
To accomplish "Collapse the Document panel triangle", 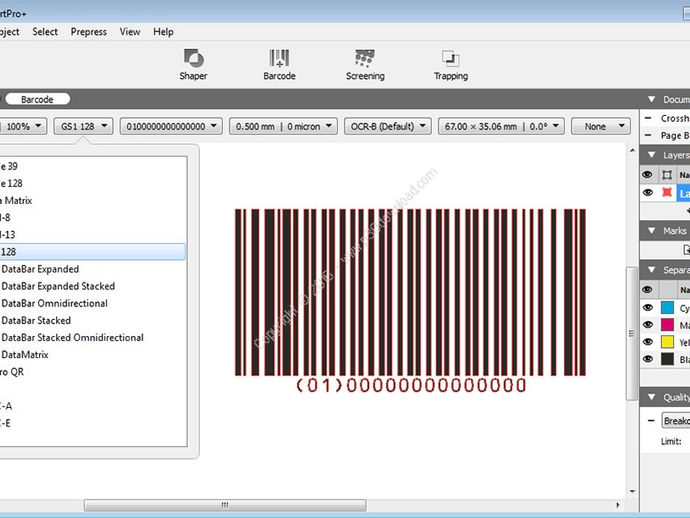I will tap(652, 99).
